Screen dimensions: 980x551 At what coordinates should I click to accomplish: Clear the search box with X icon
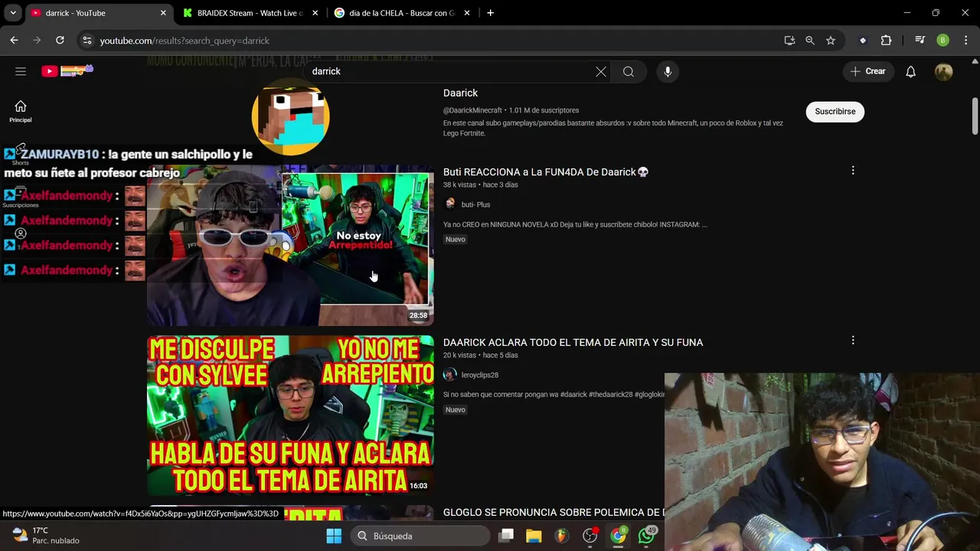[601, 71]
